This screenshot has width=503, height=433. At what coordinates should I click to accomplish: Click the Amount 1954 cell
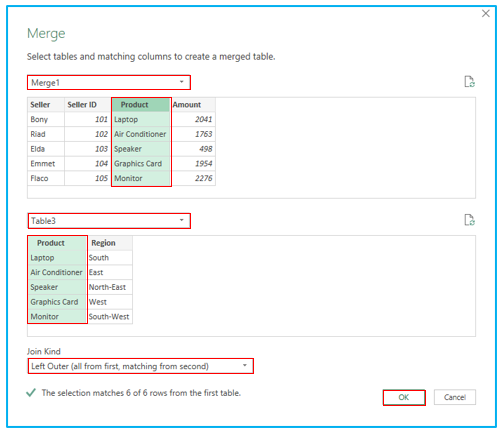tap(194, 163)
